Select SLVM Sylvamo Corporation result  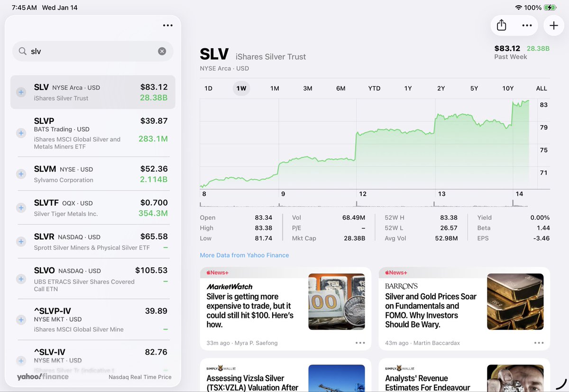(93, 174)
